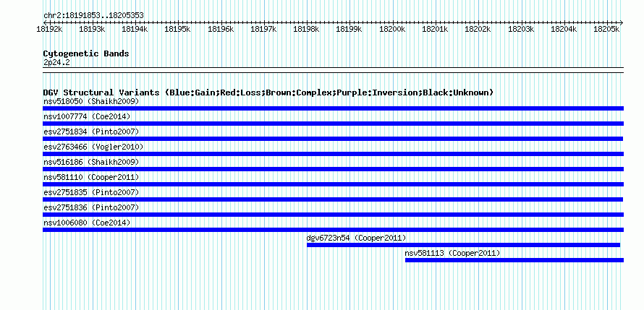This screenshot has height=310, width=644.
Task: Click the 18194k ruler position
Action: click(x=135, y=29)
